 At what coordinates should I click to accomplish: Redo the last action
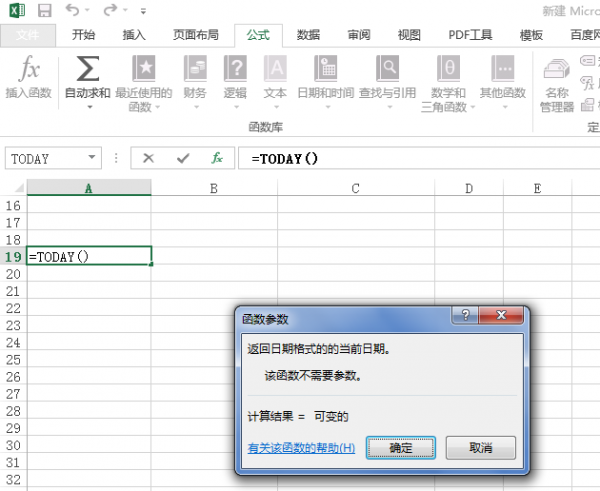coord(110,10)
